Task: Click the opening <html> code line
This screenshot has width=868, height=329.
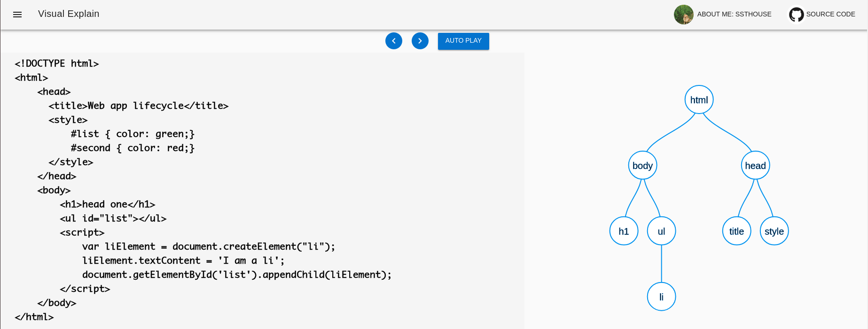Action: coord(31,77)
